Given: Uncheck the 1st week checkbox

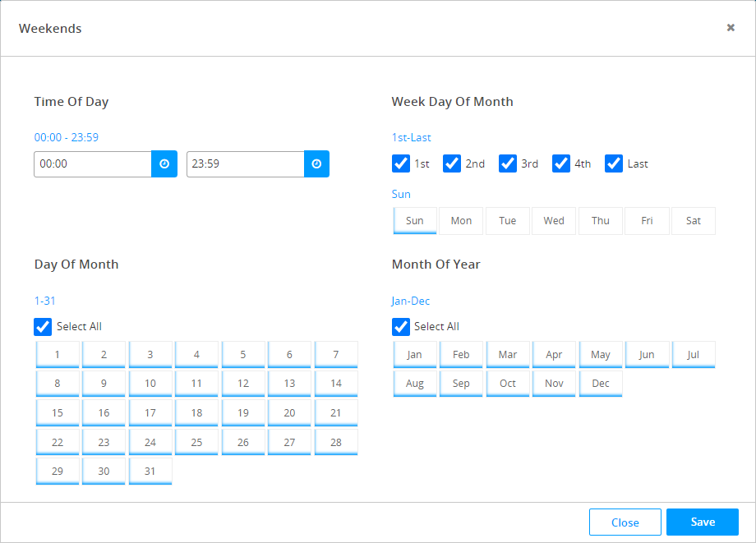Looking at the screenshot, I should coord(401,163).
